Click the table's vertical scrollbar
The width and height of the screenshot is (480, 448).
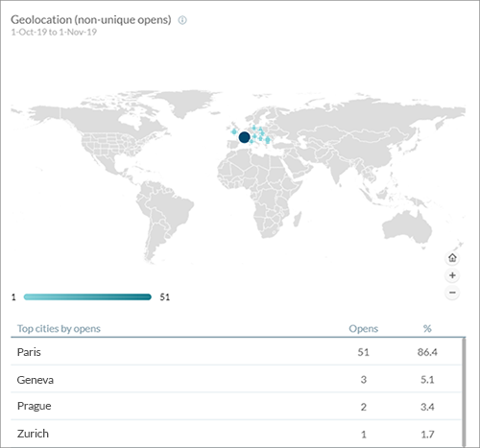(464, 391)
